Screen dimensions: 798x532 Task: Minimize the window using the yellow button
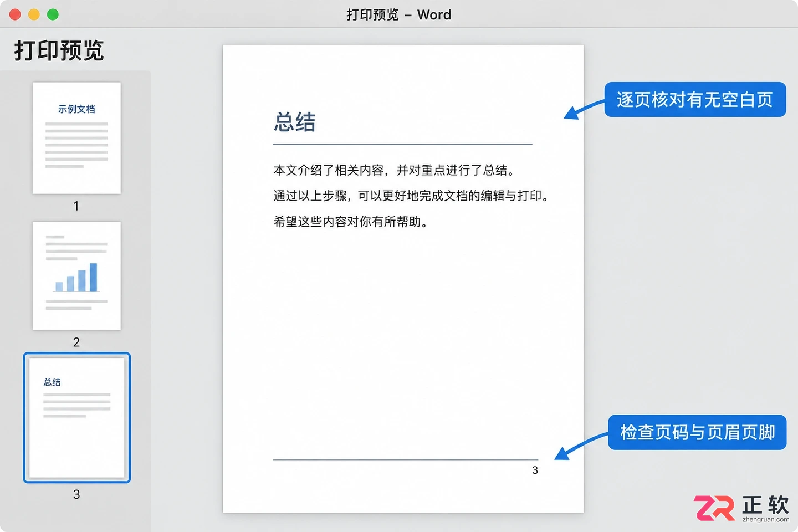34,14
